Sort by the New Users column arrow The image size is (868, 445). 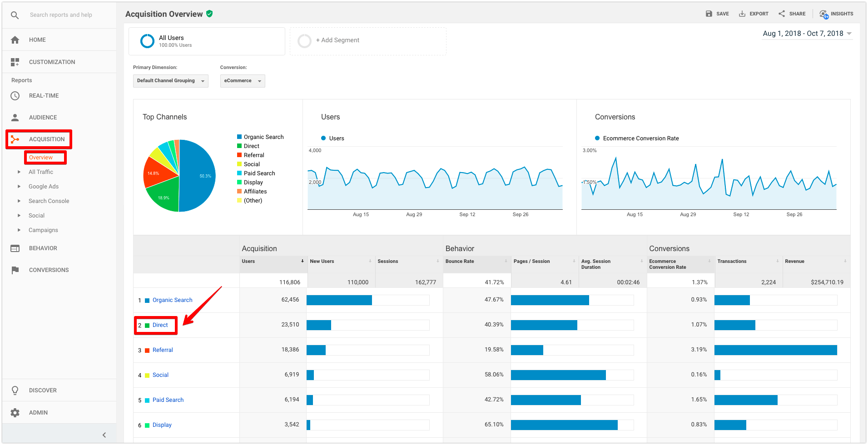(370, 261)
